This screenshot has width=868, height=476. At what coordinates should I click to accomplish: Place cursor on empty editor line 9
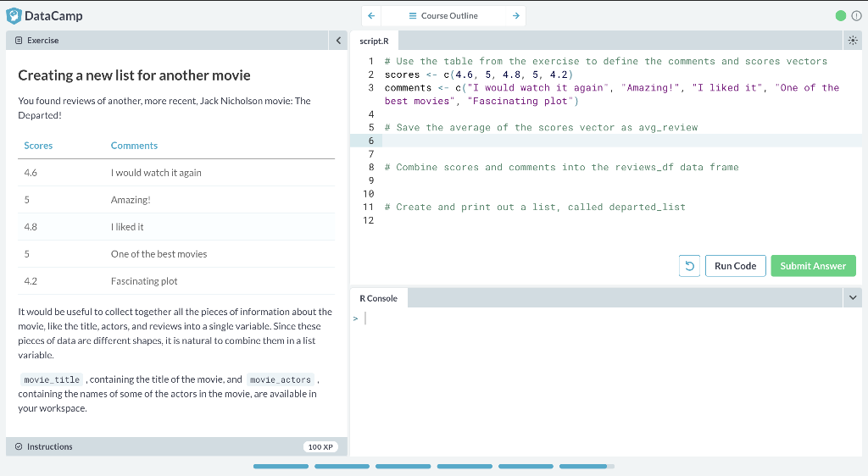tap(623, 180)
